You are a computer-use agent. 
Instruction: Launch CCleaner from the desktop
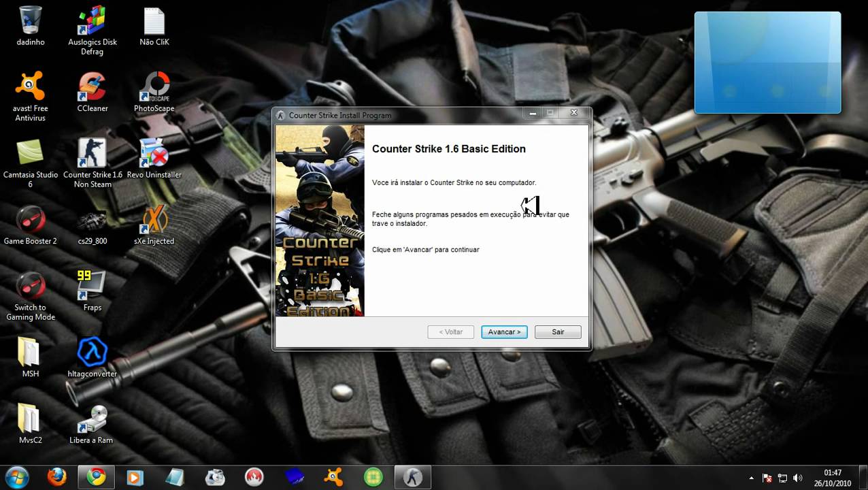tap(93, 93)
